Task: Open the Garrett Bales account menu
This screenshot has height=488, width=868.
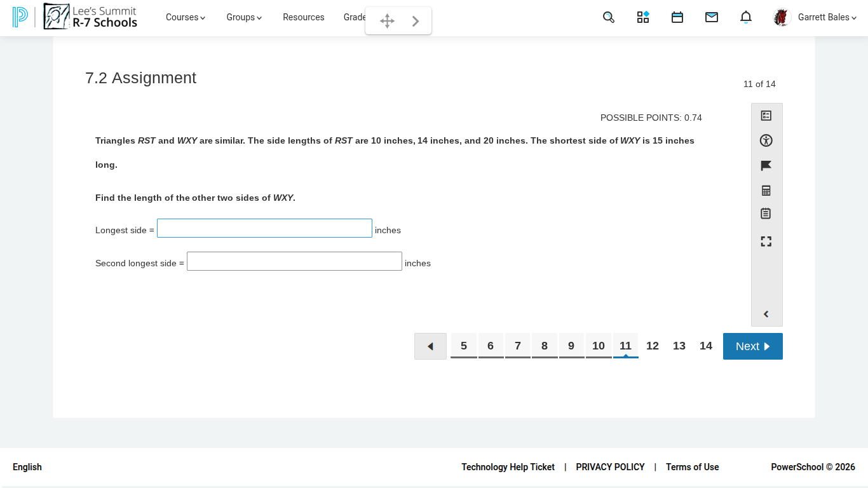Action: point(826,17)
